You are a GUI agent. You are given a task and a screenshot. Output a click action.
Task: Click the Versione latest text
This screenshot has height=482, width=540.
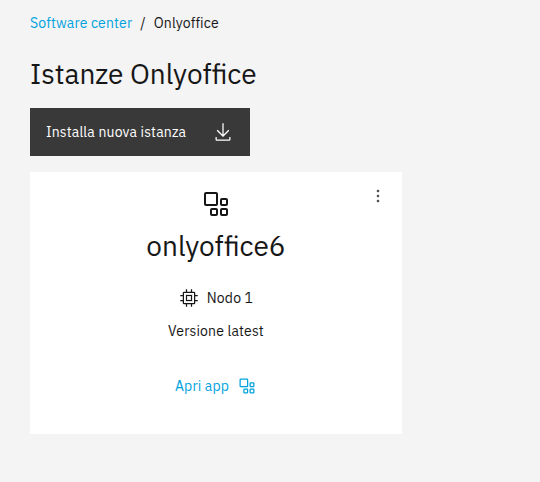[216, 331]
